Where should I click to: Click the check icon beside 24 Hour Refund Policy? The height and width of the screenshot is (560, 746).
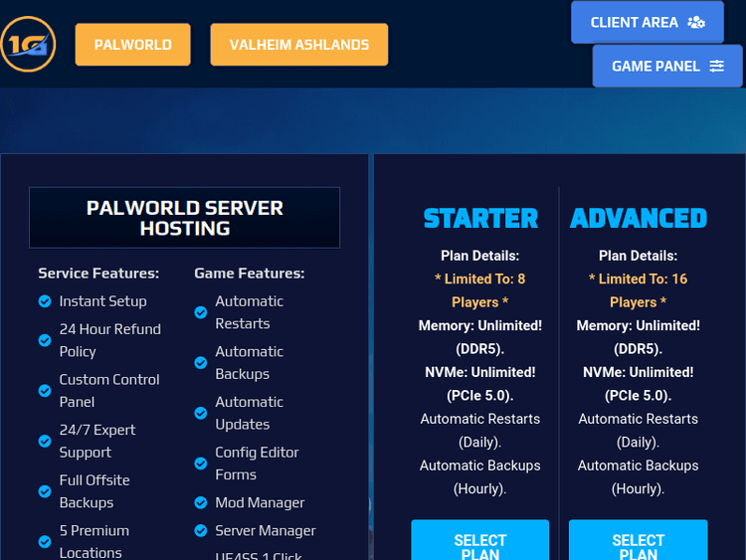pyautogui.click(x=45, y=340)
